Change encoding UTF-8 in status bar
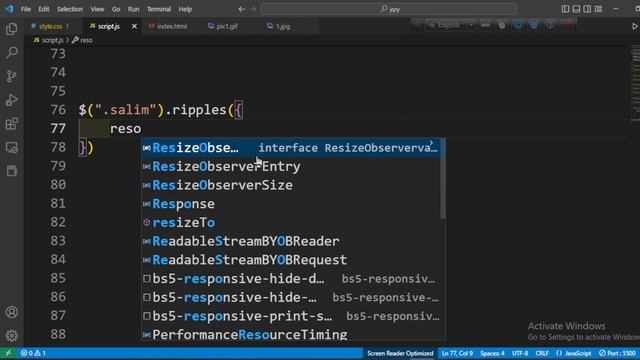 (520, 353)
